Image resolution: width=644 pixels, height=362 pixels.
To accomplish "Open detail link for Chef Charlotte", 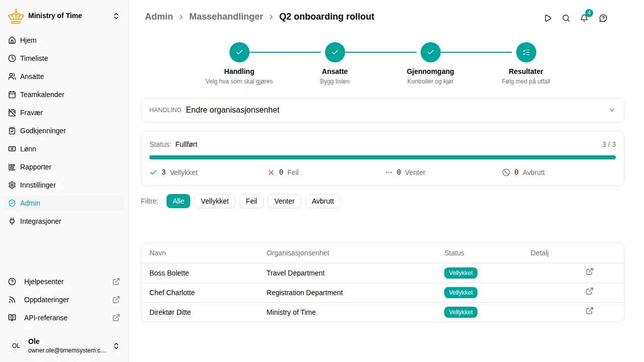I will [590, 291].
